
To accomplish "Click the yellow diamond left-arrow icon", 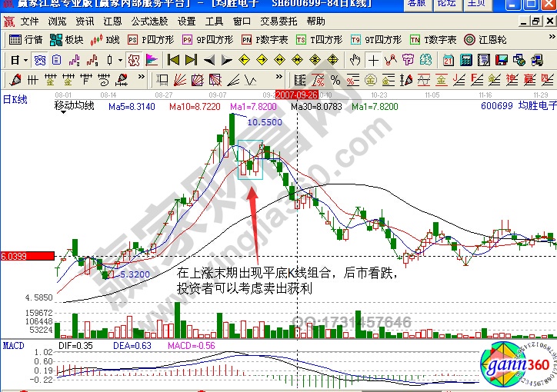I will coord(244,60).
